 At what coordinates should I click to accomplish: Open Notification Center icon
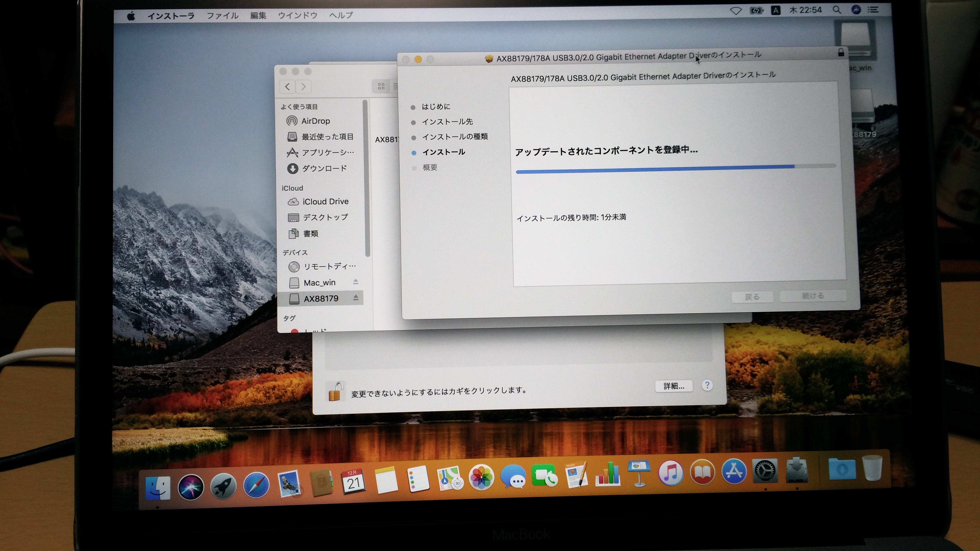(873, 9)
